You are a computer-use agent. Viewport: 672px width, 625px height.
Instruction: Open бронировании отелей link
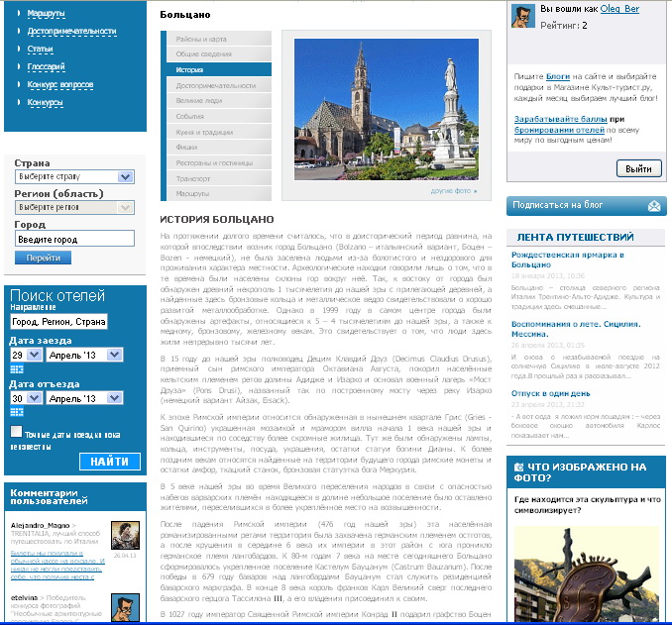559,130
